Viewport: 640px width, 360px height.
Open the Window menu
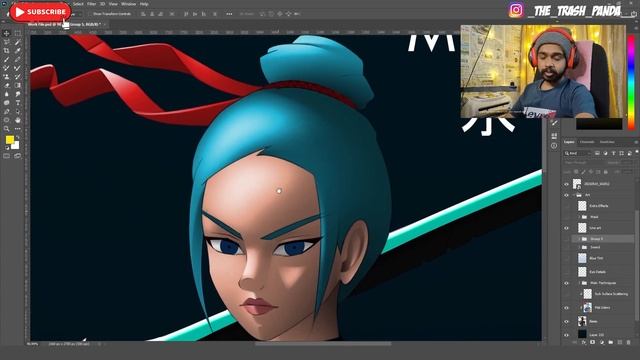pyautogui.click(x=129, y=4)
